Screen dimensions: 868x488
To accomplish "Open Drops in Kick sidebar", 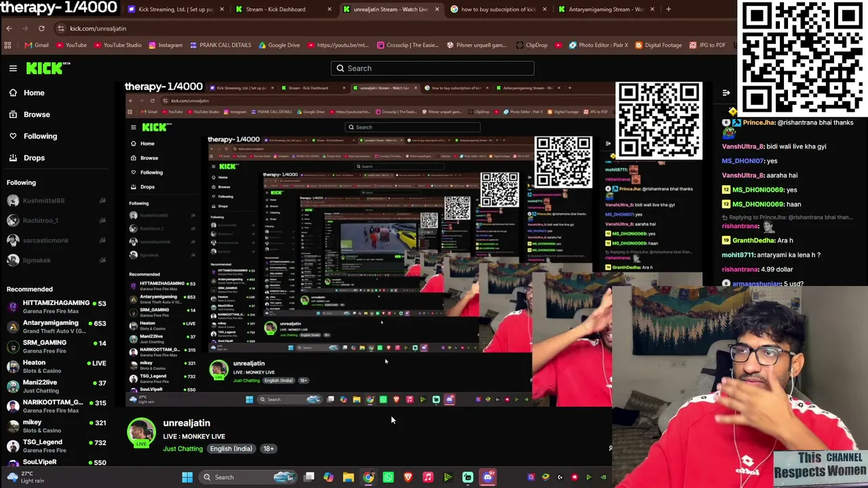I will tap(27, 158).
